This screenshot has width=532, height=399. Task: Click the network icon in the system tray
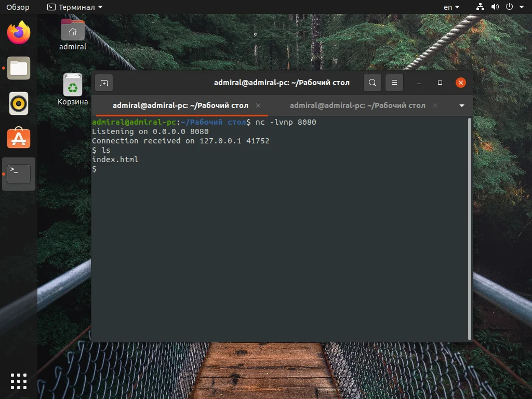(480, 7)
